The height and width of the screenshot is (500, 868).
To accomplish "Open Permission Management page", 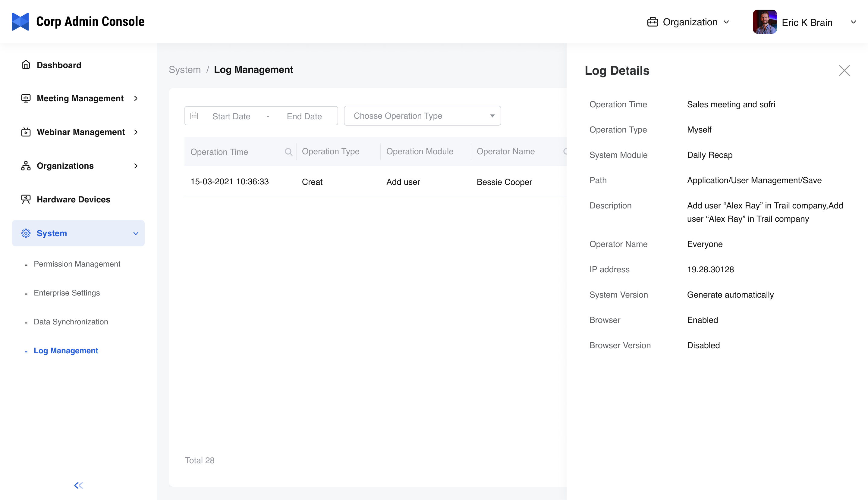I will click(x=77, y=264).
